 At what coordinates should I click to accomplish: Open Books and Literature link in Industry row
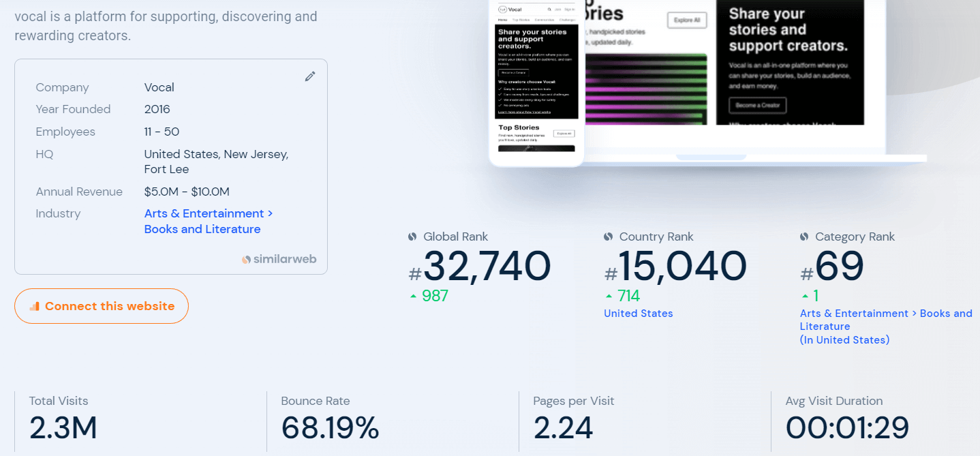(x=202, y=229)
